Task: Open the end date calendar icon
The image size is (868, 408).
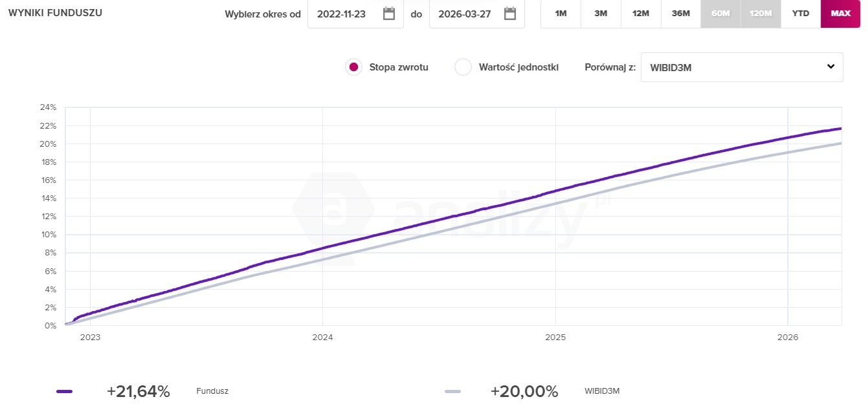Action: click(510, 14)
